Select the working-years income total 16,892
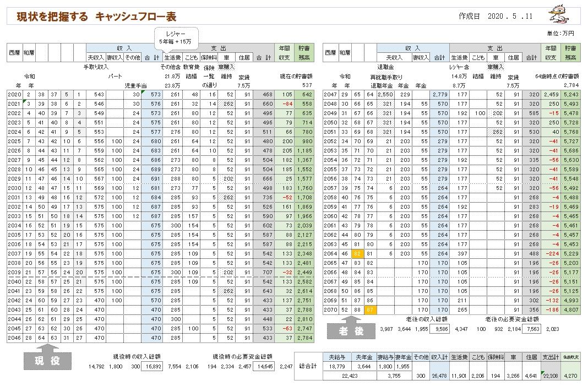This screenshot has width=588, height=386. 153,367
